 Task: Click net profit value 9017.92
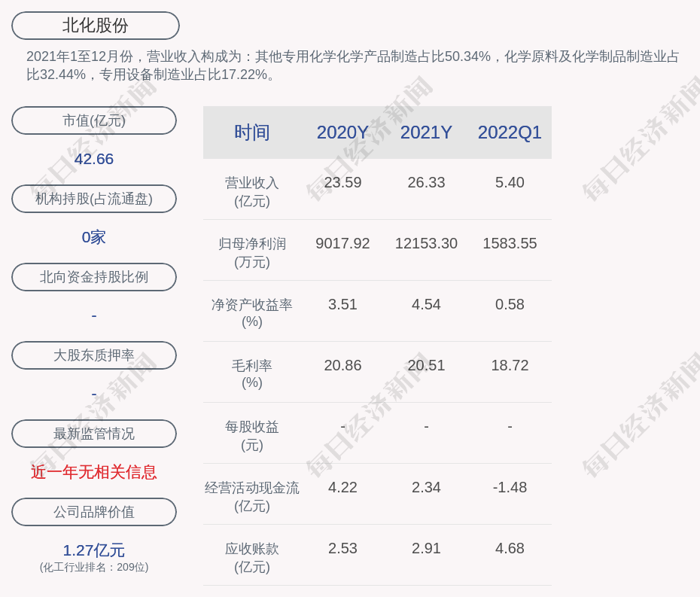pyautogui.click(x=342, y=243)
